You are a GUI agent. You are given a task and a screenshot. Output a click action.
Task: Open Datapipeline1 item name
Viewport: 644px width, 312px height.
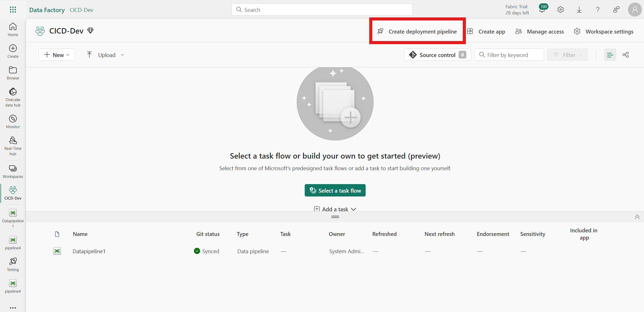pyautogui.click(x=89, y=251)
